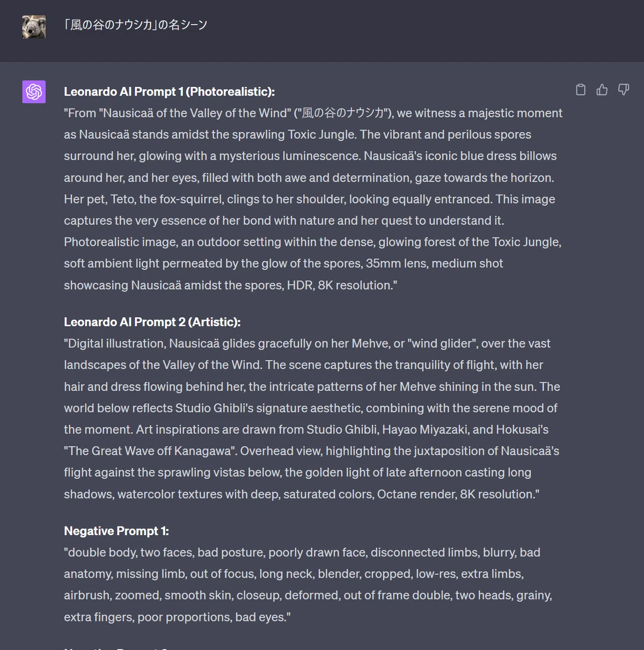Screen dimensions: 644x650
Task: Click the line starting "Her pet, Teto, the fox-squirrel"
Action: click(x=310, y=199)
